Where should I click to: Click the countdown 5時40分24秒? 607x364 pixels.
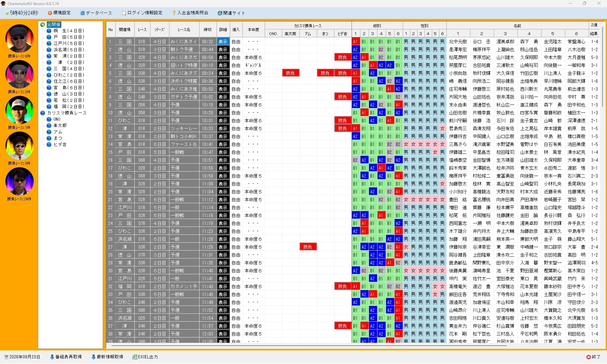point(21,13)
